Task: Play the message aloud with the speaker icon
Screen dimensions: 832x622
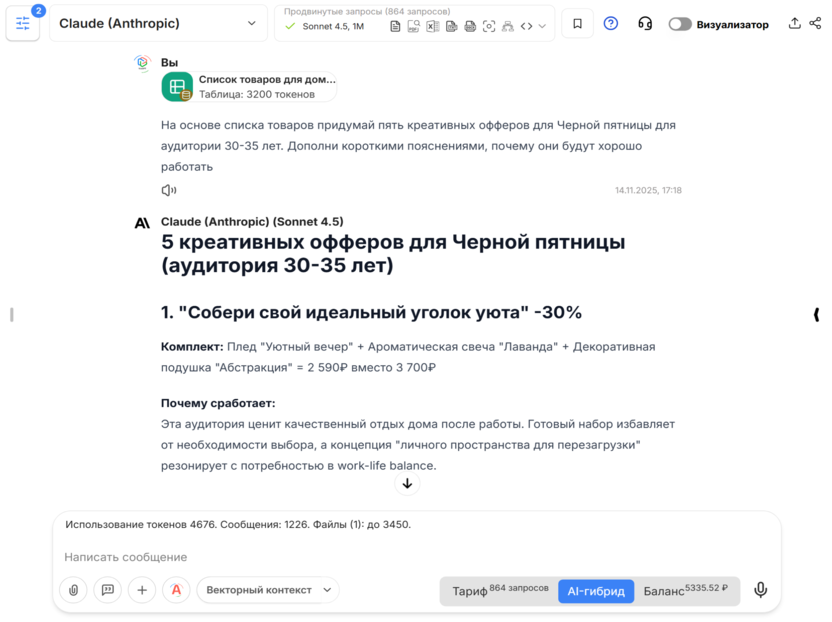Action: (168, 190)
